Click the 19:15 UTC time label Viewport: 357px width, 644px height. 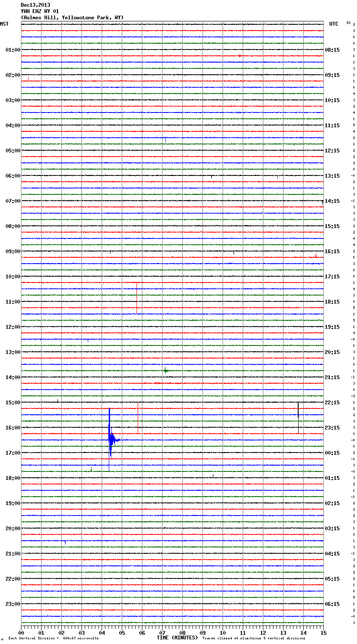(x=332, y=327)
